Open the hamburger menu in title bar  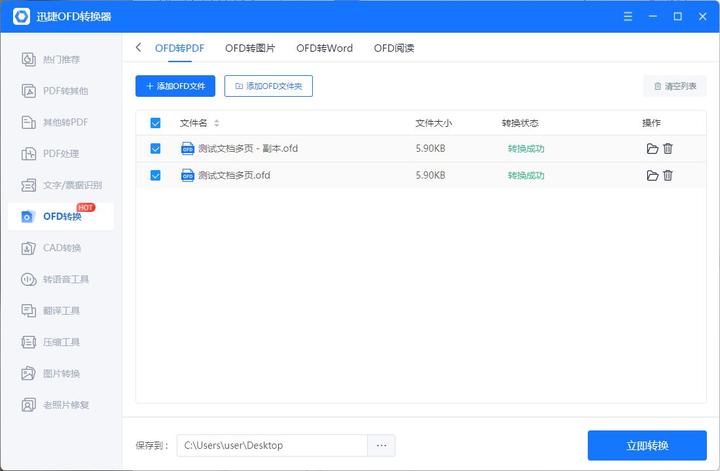[628, 17]
